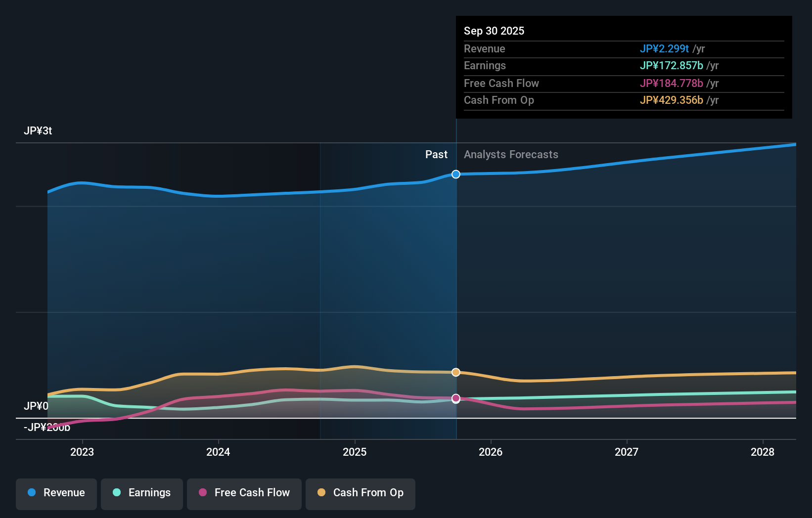The height and width of the screenshot is (518, 812).
Task: Click the JP¥2.299t Revenue value link
Action: coord(665,49)
